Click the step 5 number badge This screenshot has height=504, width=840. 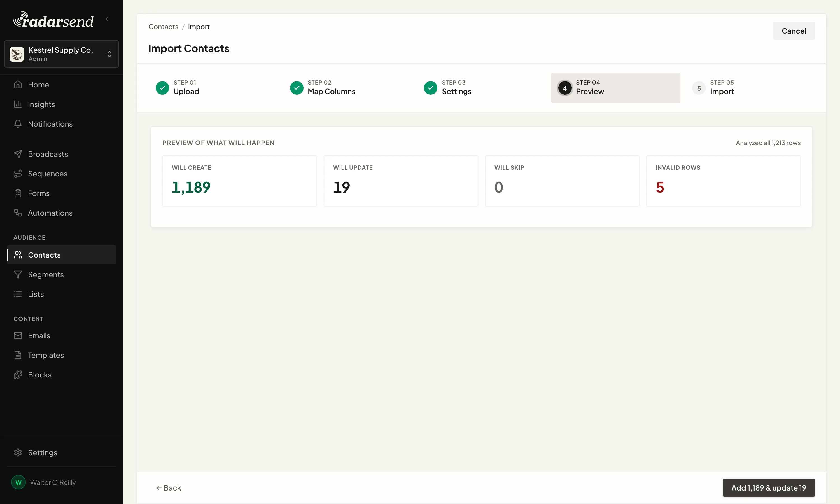pos(699,88)
